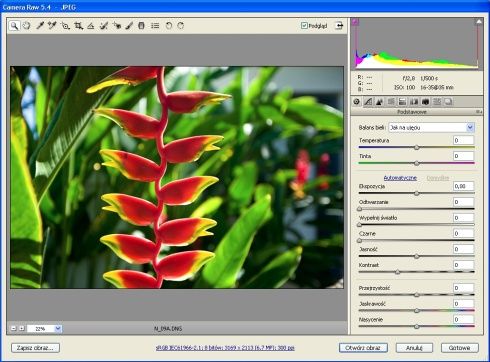Click the Anuluj button
This screenshot has height=362, width=490.
tap(414, 348)
